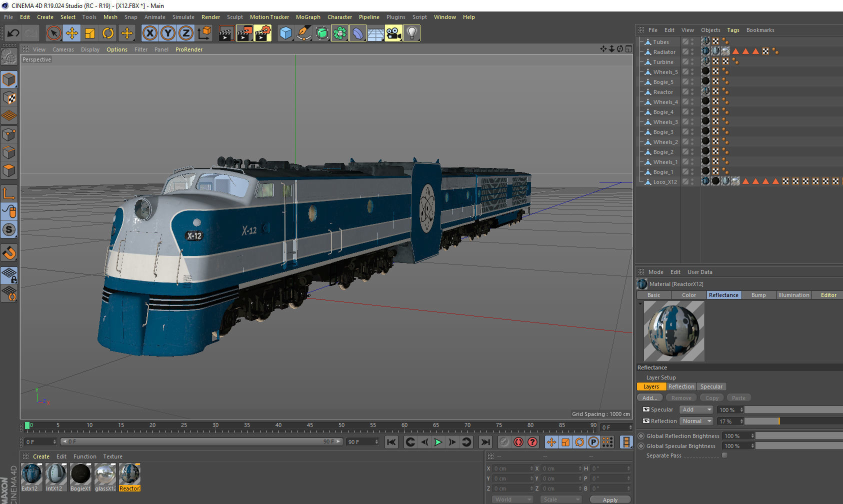Toggle the Snap magnet icon
The width and height of the screenshot is (843, 504).
(x=9, y=253)
